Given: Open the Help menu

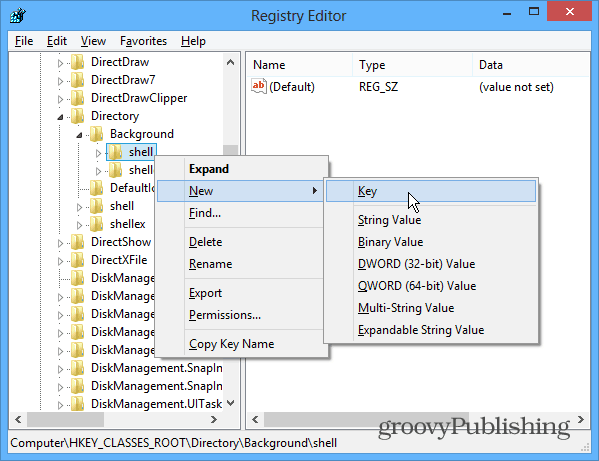Looking at the screenshot, I should click(193, 41).
